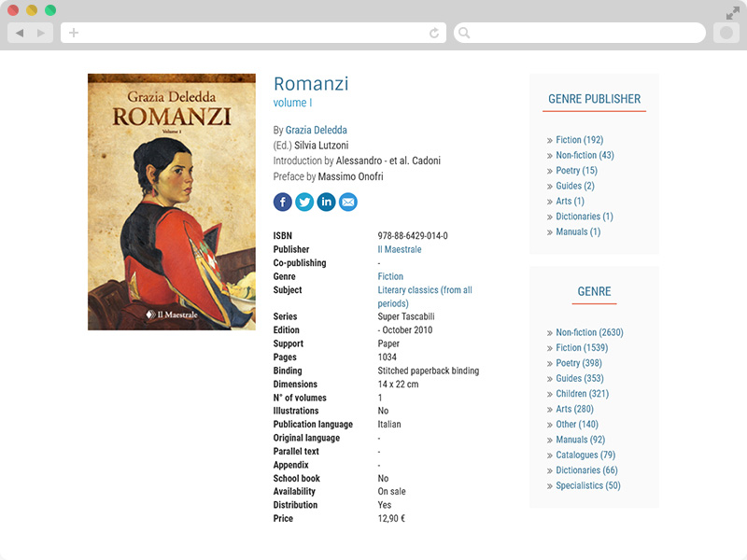747x560 pixels.
Task: Click the round profile button in toolbar
Action: click(726, 33)
